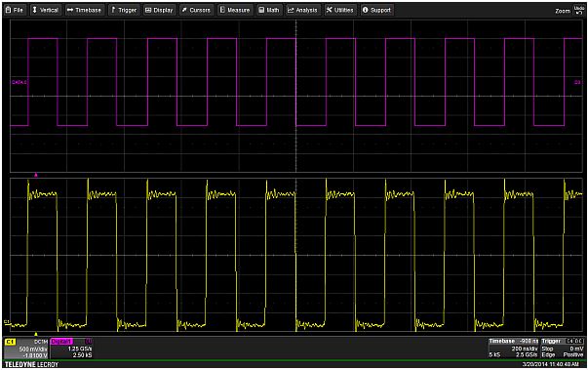Click the Zoom label in top bar
588x370 pixels.
click(563, 11)
